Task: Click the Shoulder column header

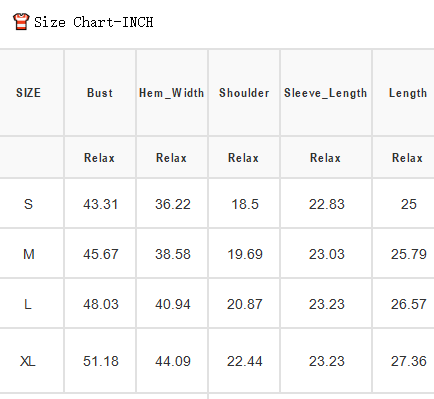Action: 244,93
